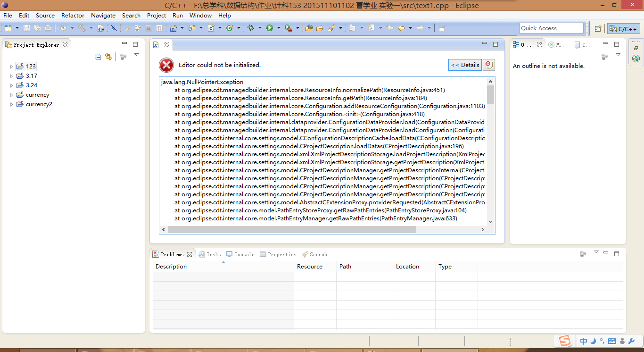Click the New C Source File icon

pyautogui.click(x=211, y=28)
